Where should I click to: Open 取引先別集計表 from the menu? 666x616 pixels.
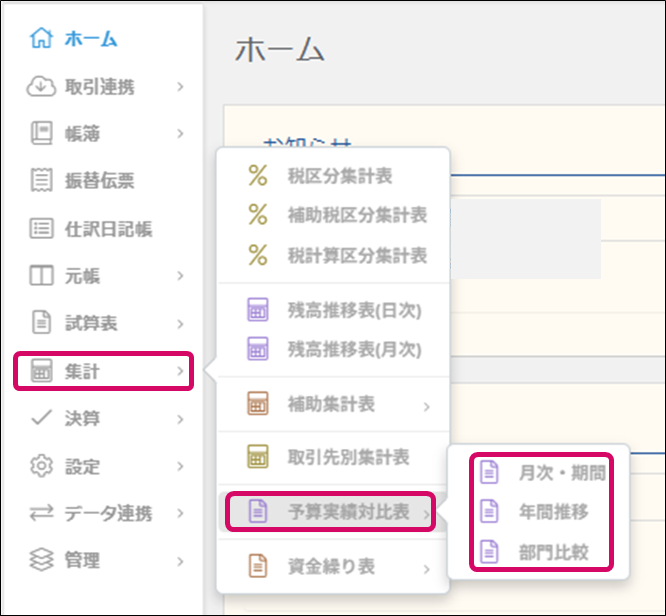click(348, 457)
